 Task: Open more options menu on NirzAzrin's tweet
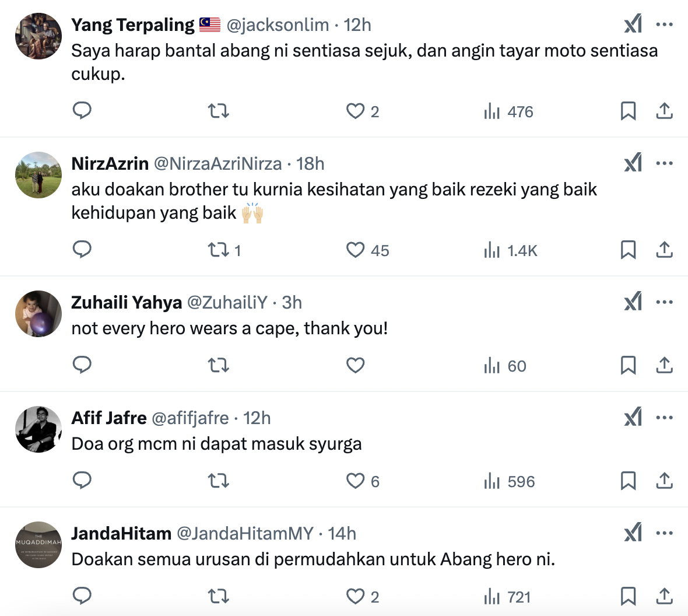click(x=664, y=163)
